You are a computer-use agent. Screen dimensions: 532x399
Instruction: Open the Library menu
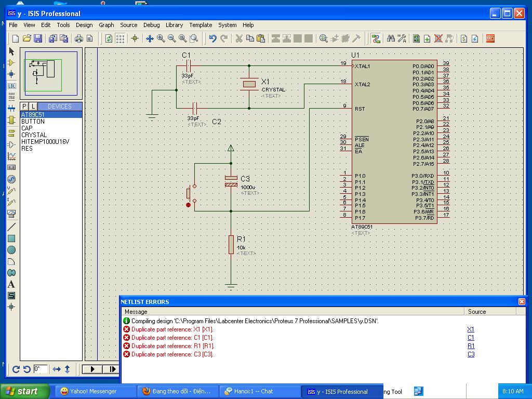coord(174,25)
